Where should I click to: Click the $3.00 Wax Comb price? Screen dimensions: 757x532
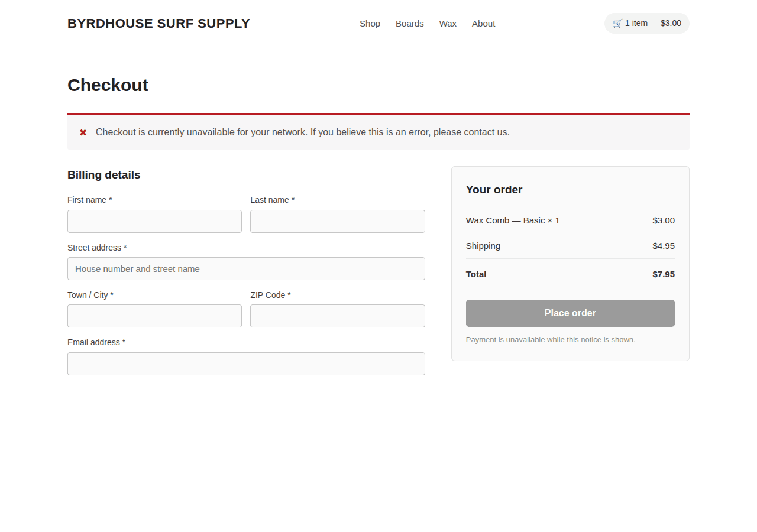coord(664,220)
